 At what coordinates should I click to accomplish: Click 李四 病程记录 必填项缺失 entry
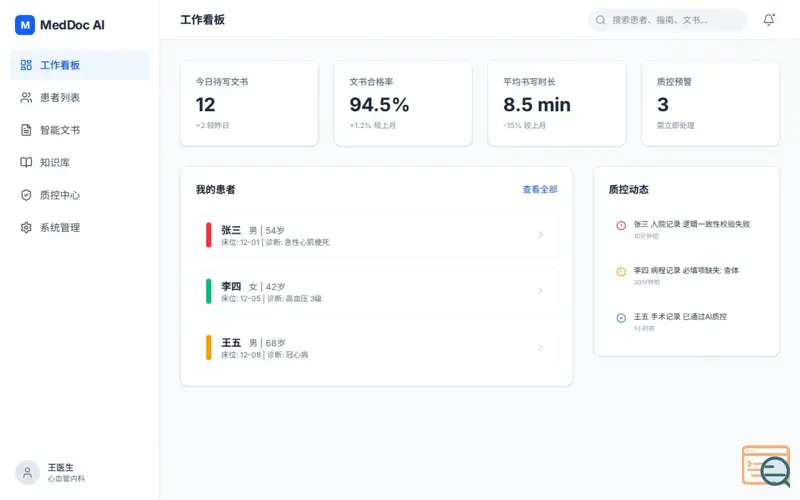click(686, 270)
